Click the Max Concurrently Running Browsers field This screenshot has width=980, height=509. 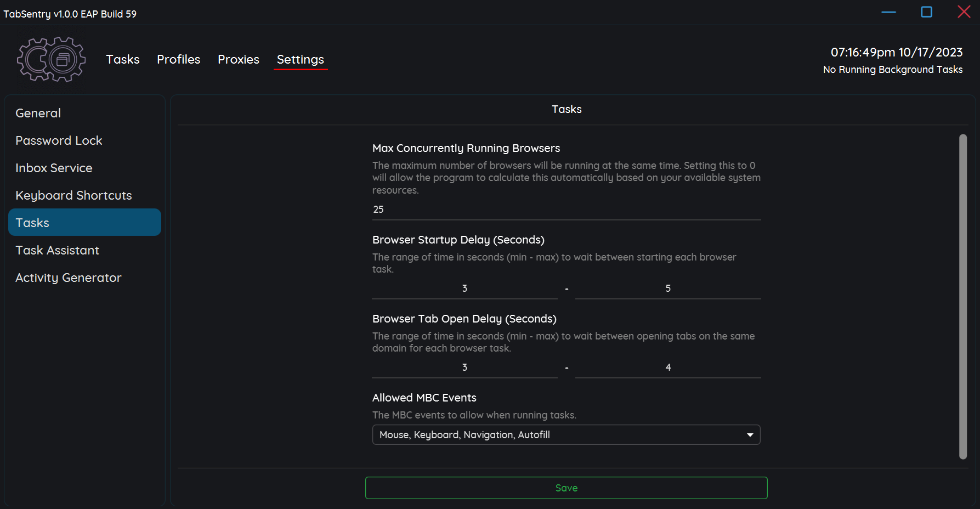click(566, 210)
